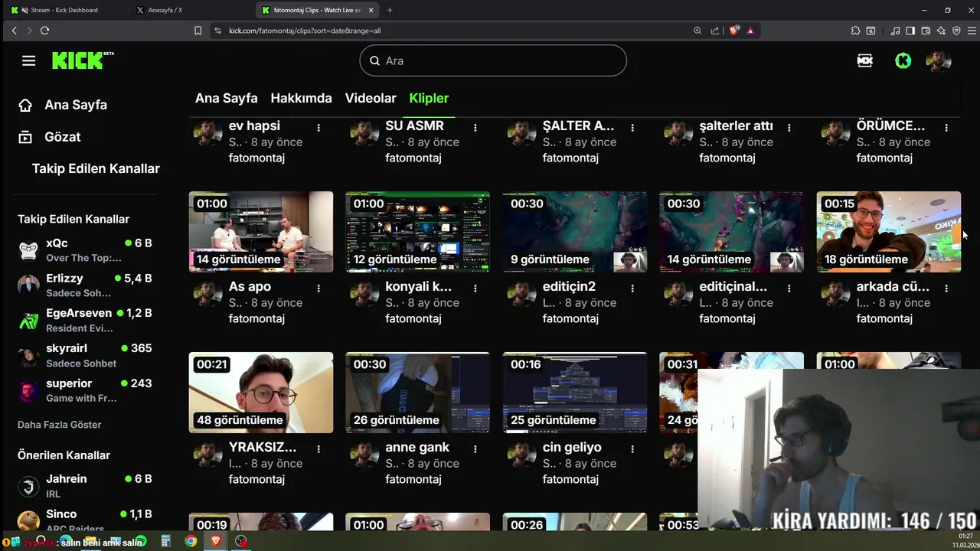The image size is (980, 551).
Task: Toggle the browser sidebar panel icon
Action: coord(910,31)
